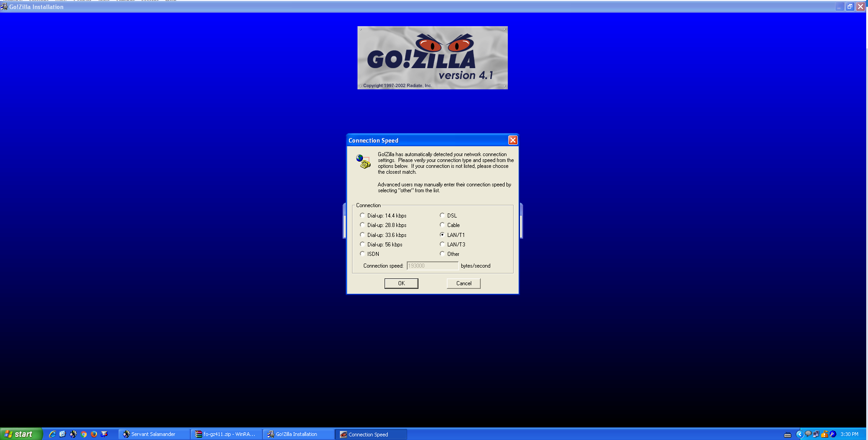The image size is (868, 440).
Task: Click the orange security alert tray icon
Action: tap(825, 434)
